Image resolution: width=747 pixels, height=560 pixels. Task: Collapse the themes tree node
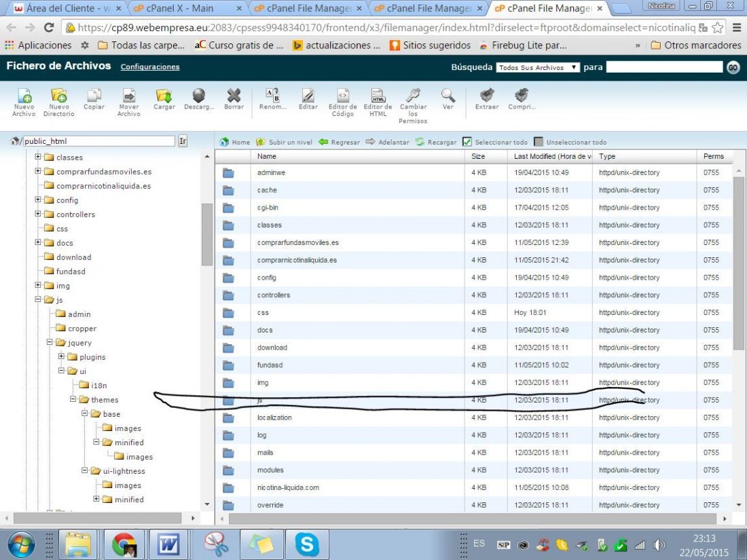pyautogui.click(x=73, y=399)
